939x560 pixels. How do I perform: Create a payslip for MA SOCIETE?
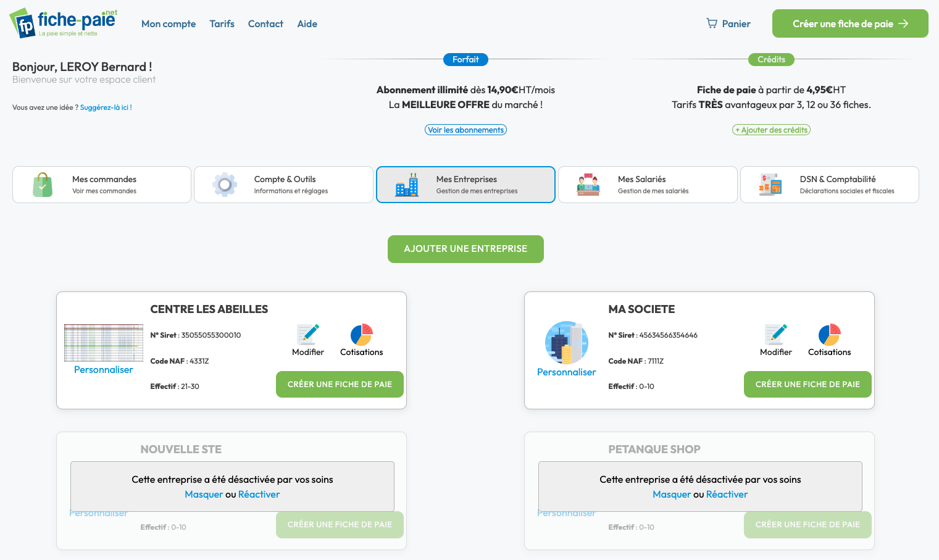tap(808, 384)
